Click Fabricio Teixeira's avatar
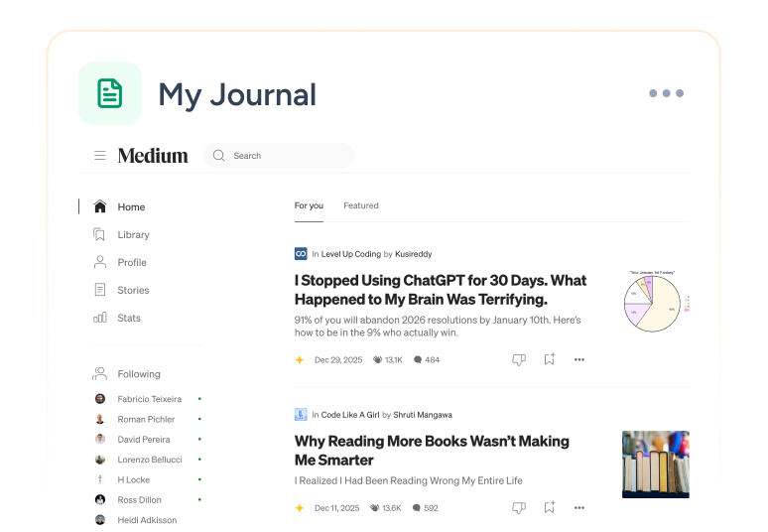 tap(100, 399)
